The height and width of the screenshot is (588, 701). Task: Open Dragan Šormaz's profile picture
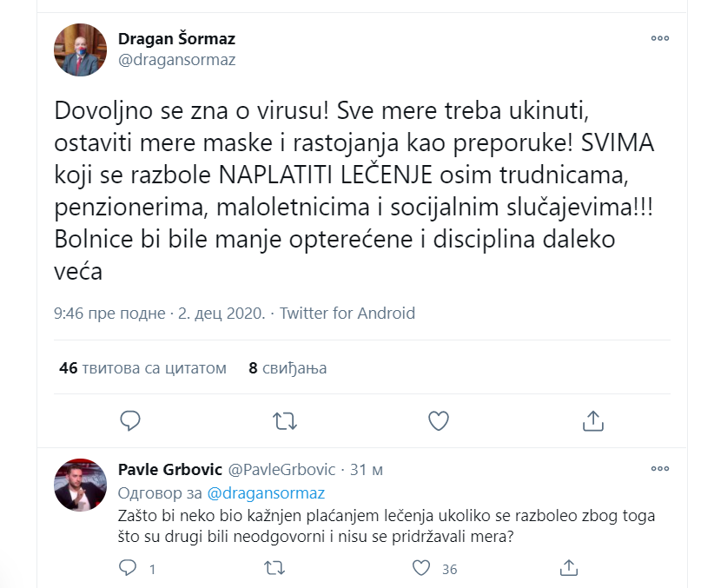click(x=79, y=50)
